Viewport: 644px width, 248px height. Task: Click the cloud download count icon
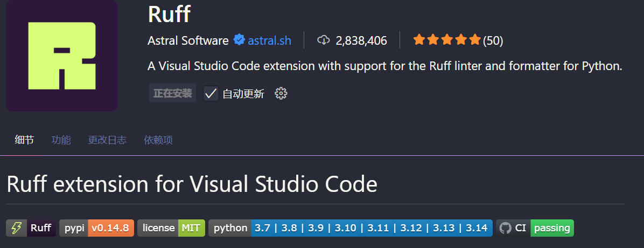click(x=323, y=40)
